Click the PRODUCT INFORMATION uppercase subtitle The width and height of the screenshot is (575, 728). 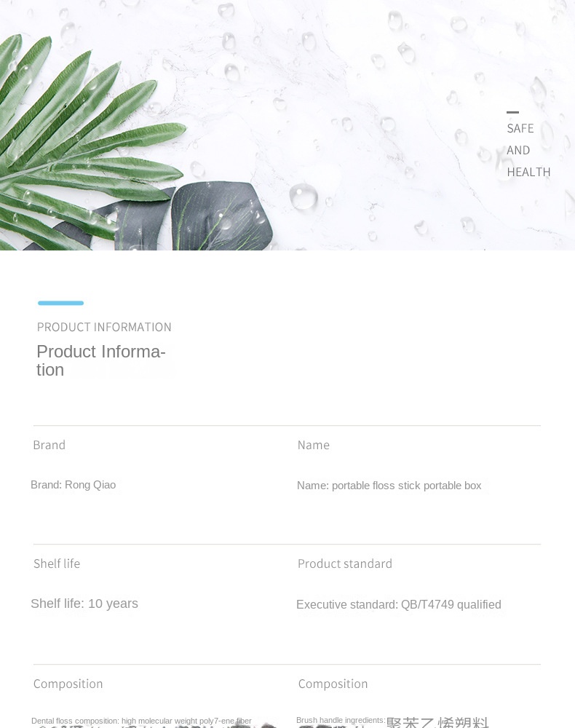[x=104, y=328]
